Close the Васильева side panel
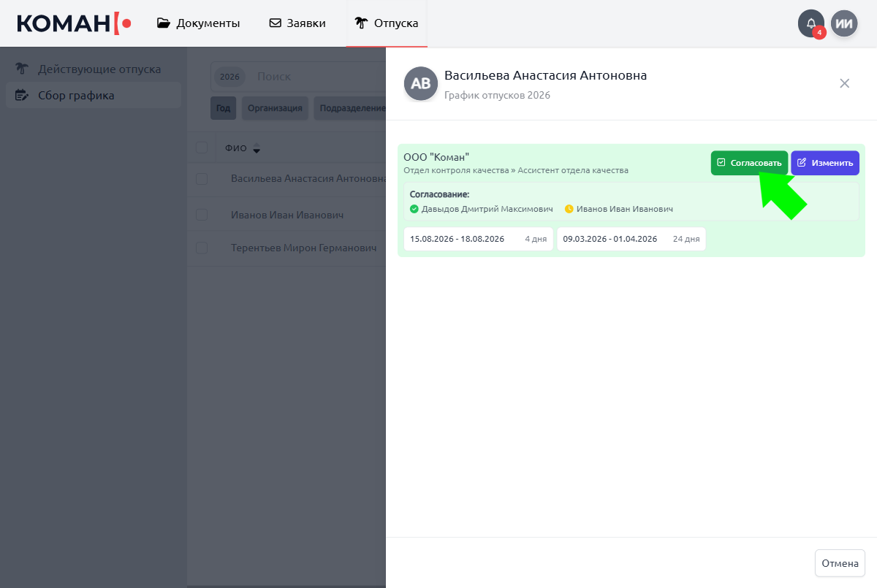The width and height of the screenshot is (877, 588). coord(844,83)
